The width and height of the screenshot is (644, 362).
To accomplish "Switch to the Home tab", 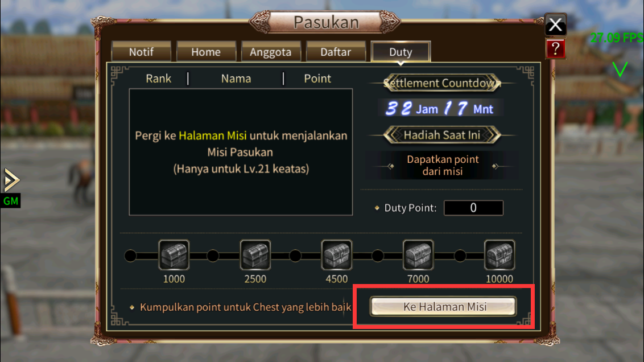I will 206,52.
